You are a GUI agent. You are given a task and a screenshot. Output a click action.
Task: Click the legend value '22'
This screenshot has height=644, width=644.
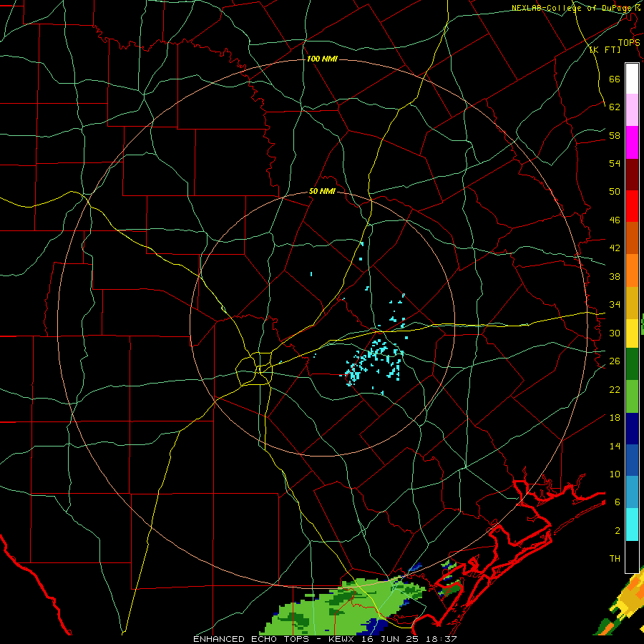tap(615, 389)
